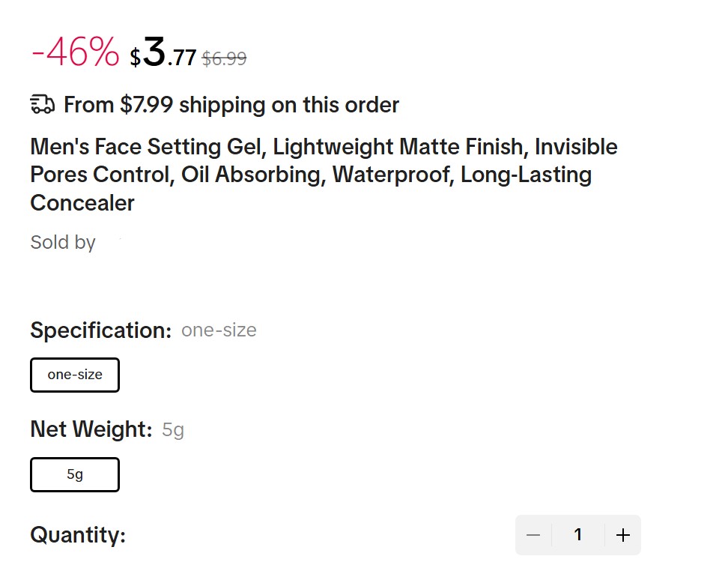The height and width of the screenshot is (565, 728).
Task: Decrease quantity with the minus icon
Action: 533,535
